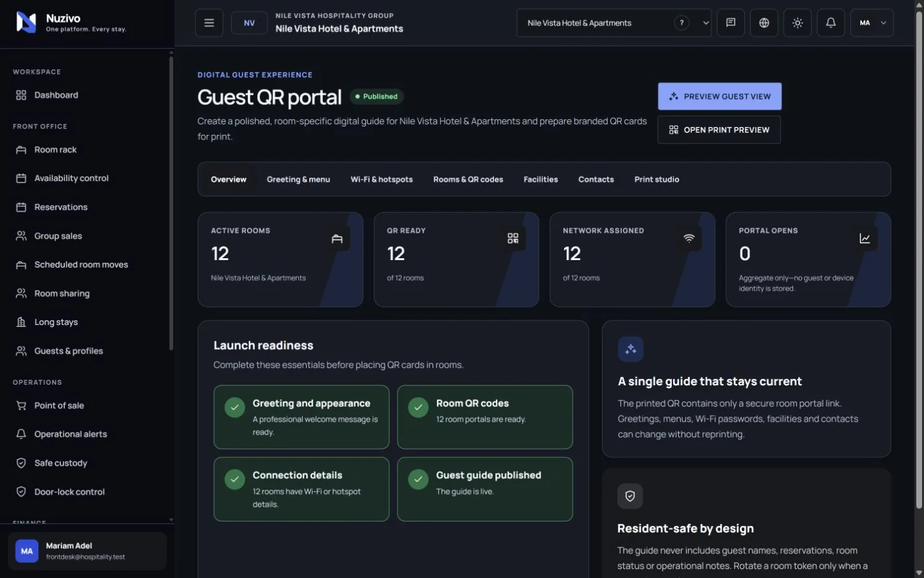Click the Room QR codes checkmark icon
The width and height of the screenshot is (924, 578).
(x=418, y=407)
